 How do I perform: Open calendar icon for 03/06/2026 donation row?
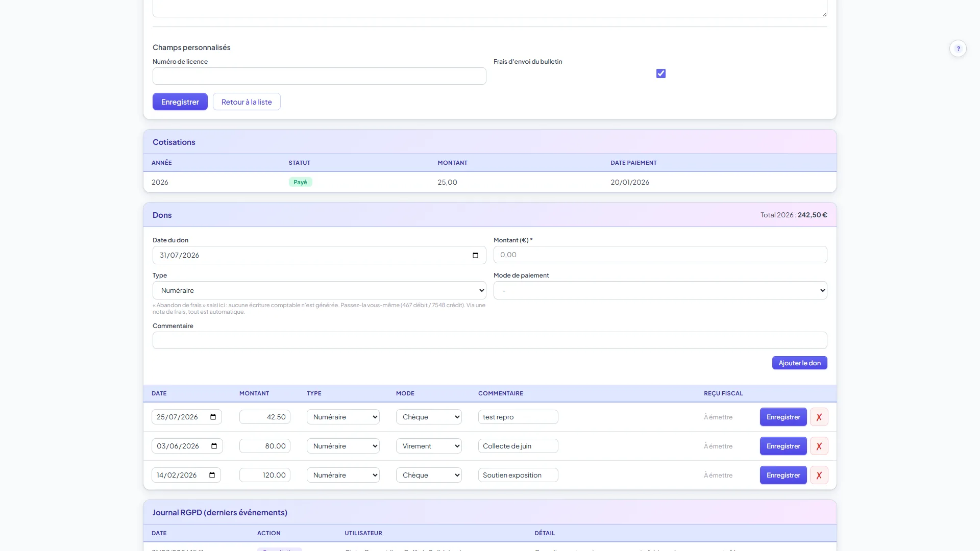click(x=214, y=446)
